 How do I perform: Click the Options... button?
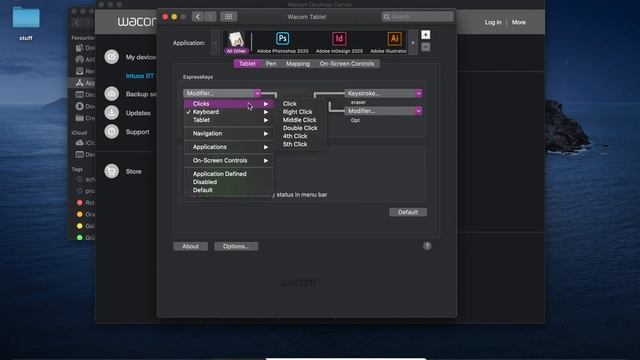[x=236, y=247]
